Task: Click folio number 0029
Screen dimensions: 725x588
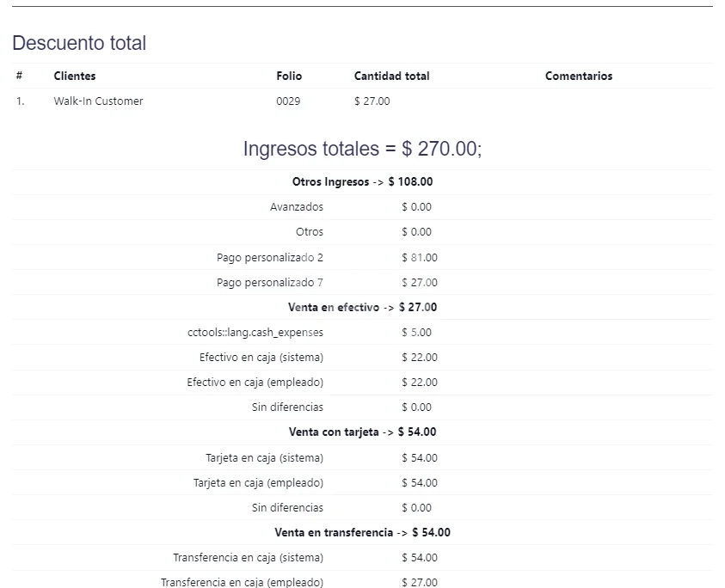Action: point(288,101)
